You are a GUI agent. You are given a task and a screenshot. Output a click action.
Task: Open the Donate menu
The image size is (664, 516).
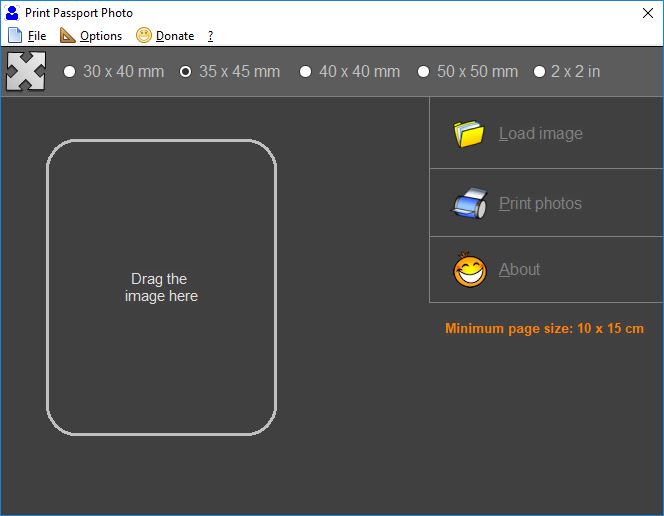[175, 36]
